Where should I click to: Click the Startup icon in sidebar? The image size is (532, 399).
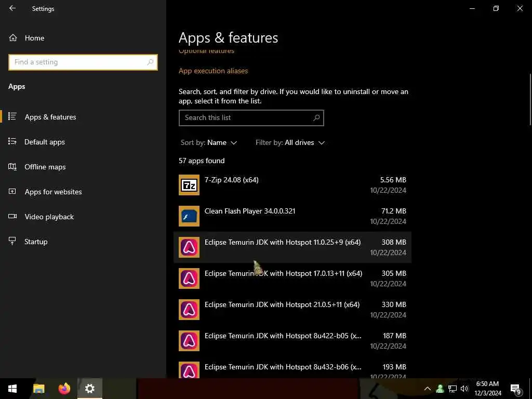(12, 241)
